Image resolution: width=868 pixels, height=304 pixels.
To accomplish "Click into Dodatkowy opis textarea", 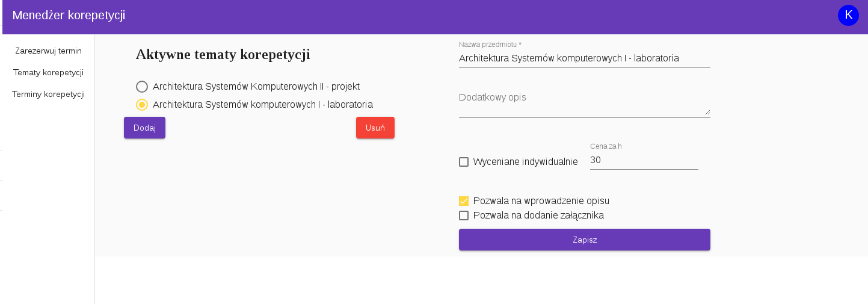I will click(585, 104).
